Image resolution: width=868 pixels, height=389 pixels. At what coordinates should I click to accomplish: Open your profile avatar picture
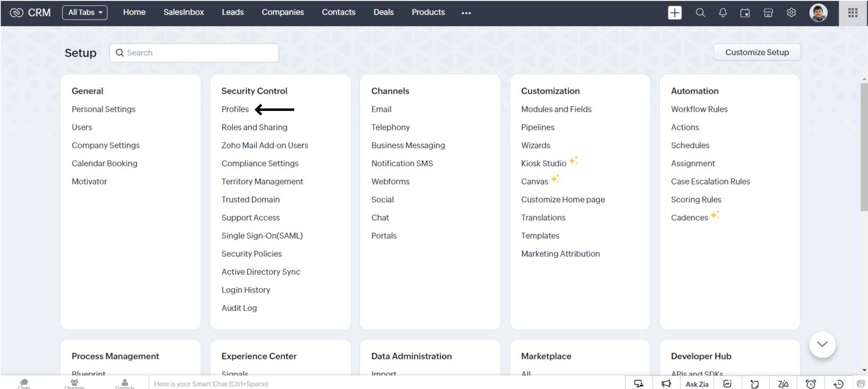click(x=819, y=12)
